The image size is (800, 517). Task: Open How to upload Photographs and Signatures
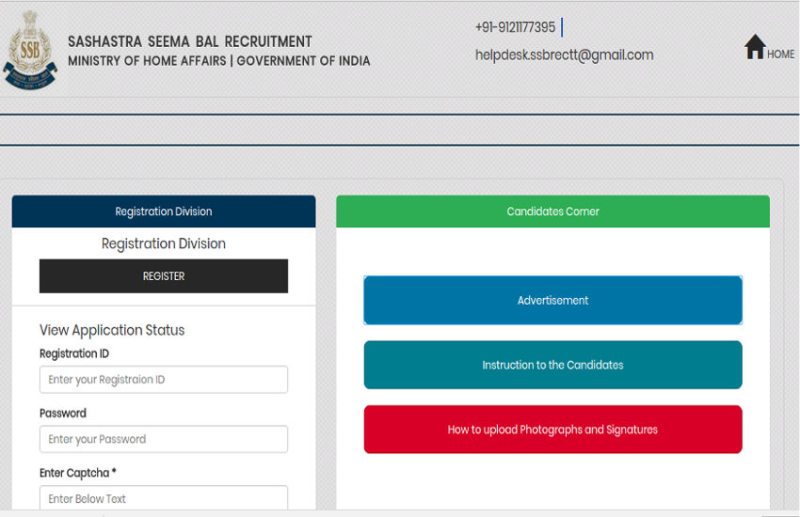553,429
